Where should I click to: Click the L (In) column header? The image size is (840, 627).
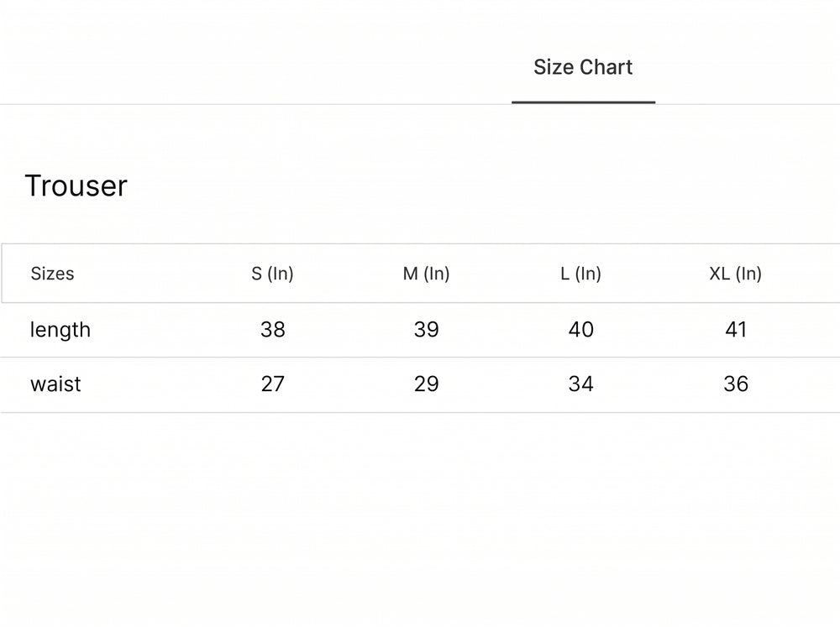(x=580, y=274)
